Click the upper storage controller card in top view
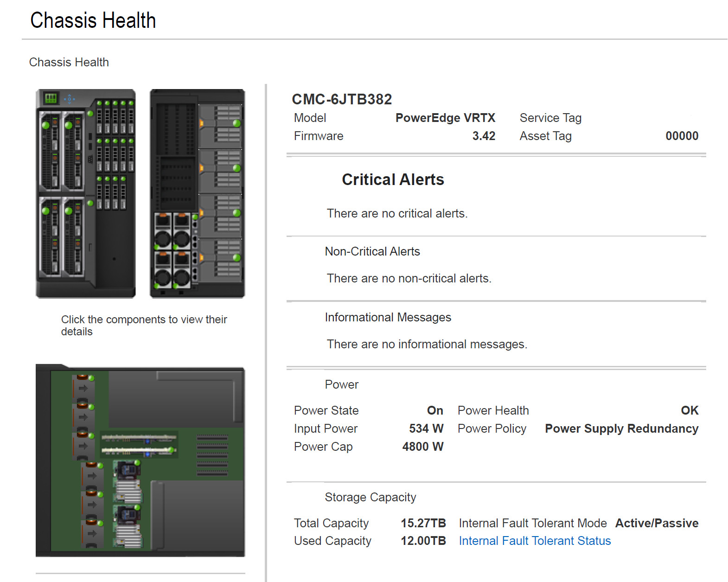This screenshot has height=582, width=728. (128, 481)
